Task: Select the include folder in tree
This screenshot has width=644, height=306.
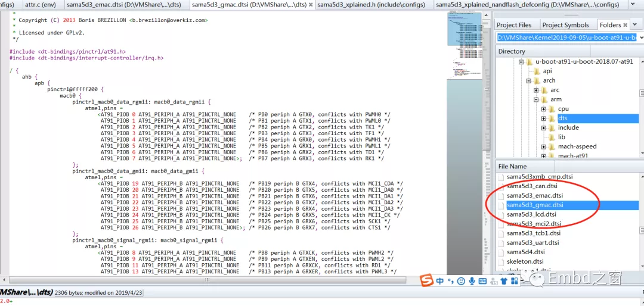Action: [x=568, y=127]
